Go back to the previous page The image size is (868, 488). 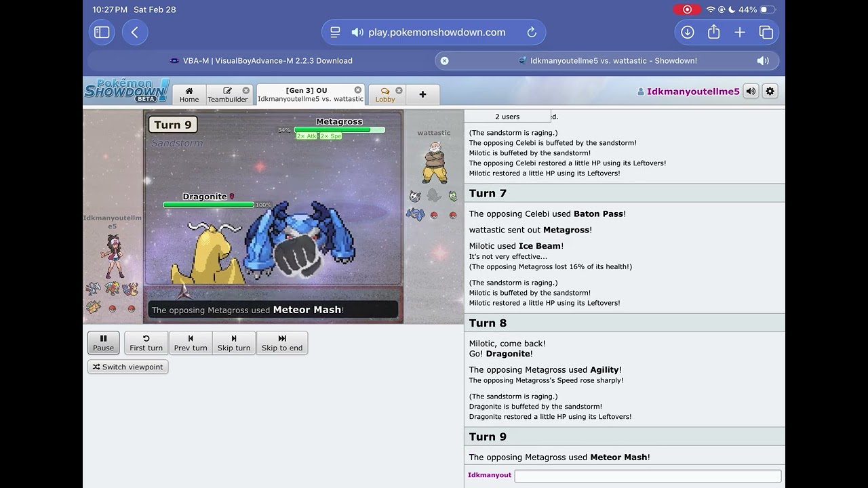point(135,33)
